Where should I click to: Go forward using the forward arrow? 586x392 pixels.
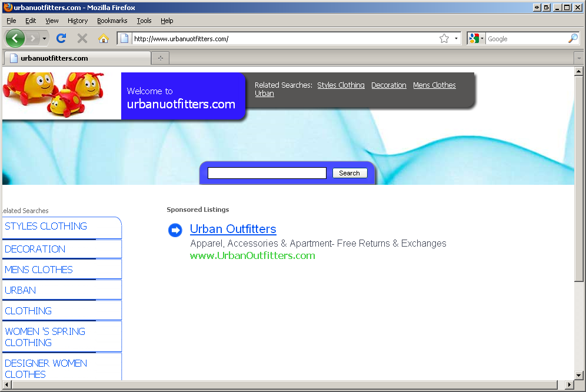33,38
